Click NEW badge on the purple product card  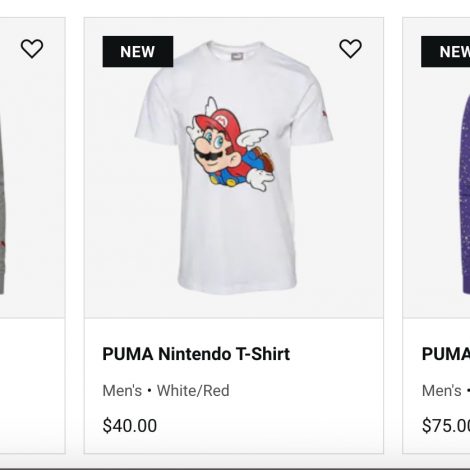[x=446, y=52]
